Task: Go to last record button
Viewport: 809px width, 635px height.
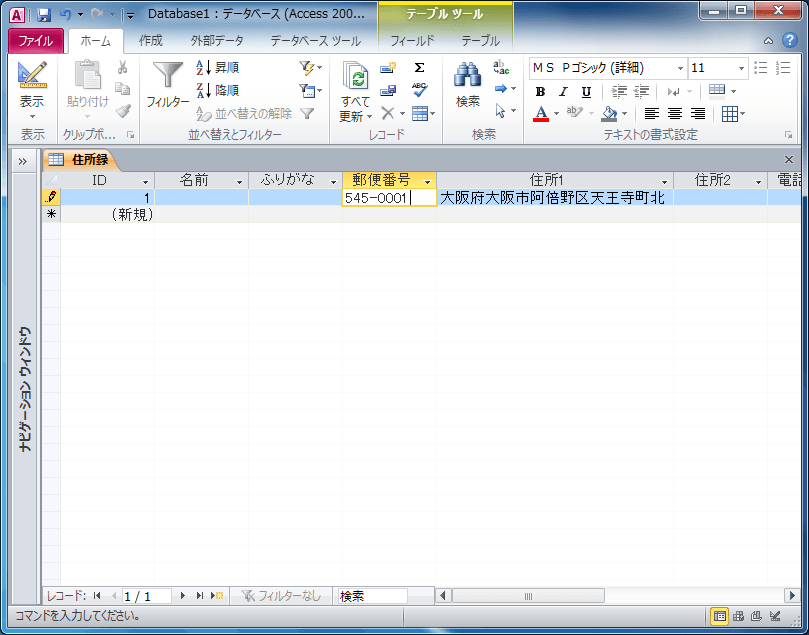Action: click(x=200, y=596)
